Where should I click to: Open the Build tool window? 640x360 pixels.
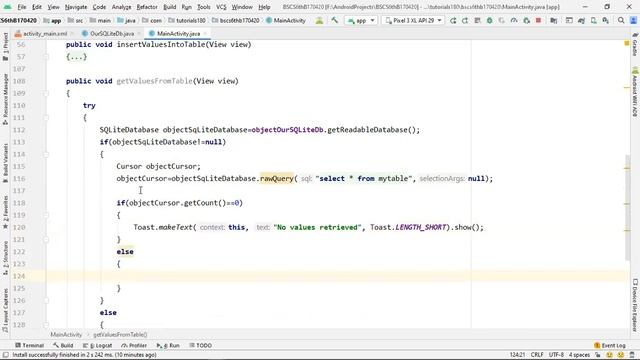[x=63, y=345]
